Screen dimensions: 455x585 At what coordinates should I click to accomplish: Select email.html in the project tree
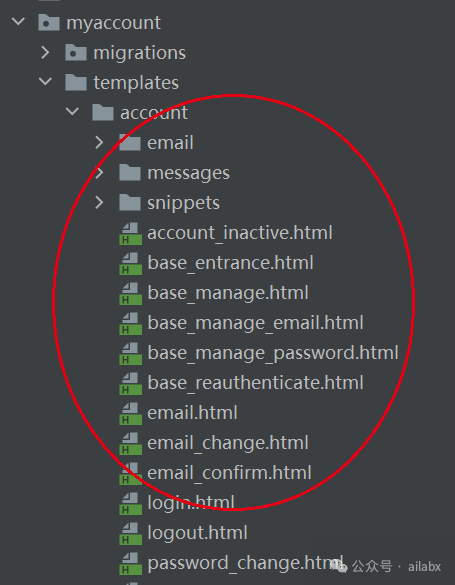pyautogui.click(x=192, y=413)
